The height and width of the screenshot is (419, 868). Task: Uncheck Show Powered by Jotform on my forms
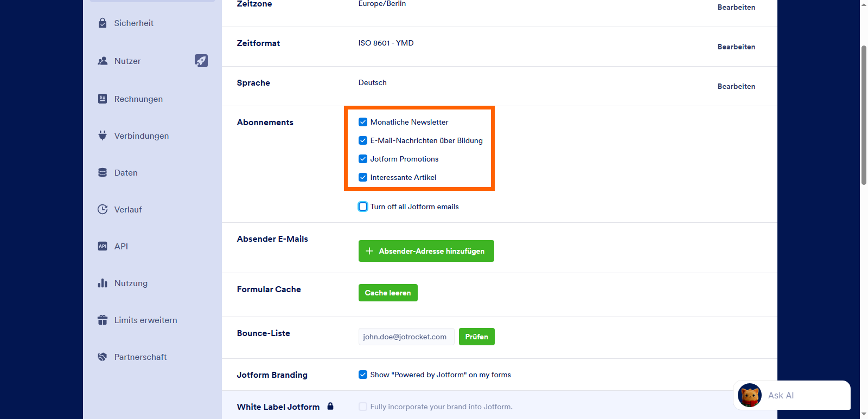point(363,375)
